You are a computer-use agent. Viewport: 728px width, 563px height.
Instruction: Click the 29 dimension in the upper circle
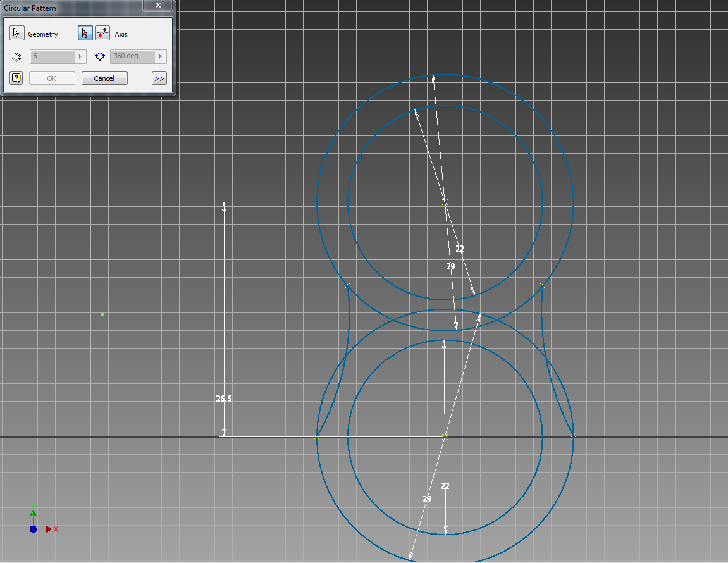click(x=450, y=267)
